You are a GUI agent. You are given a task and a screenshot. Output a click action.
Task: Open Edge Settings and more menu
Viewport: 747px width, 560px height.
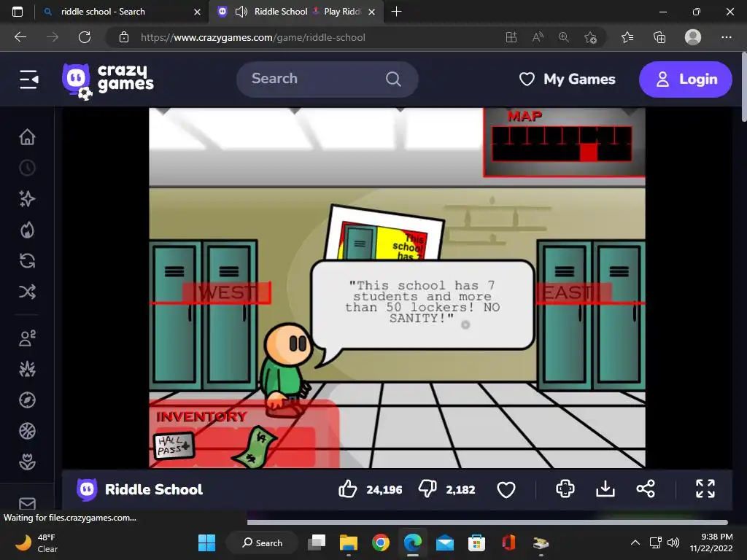pyautogui.click(x=726, y=37)
